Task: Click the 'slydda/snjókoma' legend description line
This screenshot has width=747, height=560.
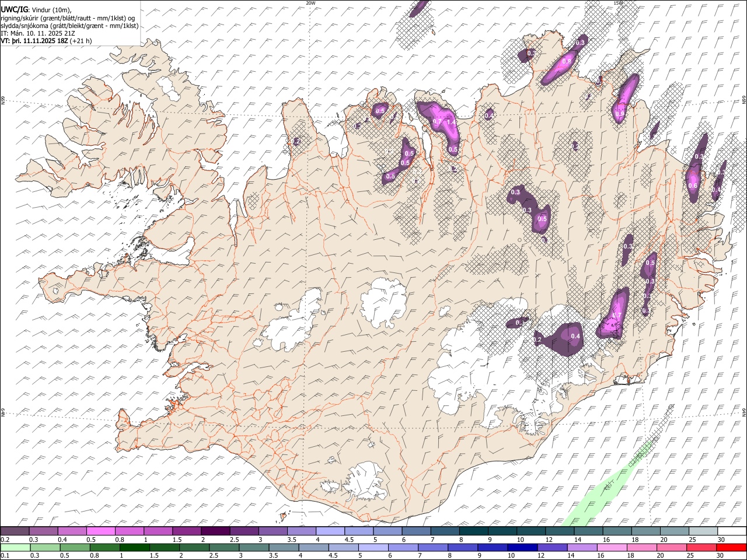Action: tap(69, 26)
